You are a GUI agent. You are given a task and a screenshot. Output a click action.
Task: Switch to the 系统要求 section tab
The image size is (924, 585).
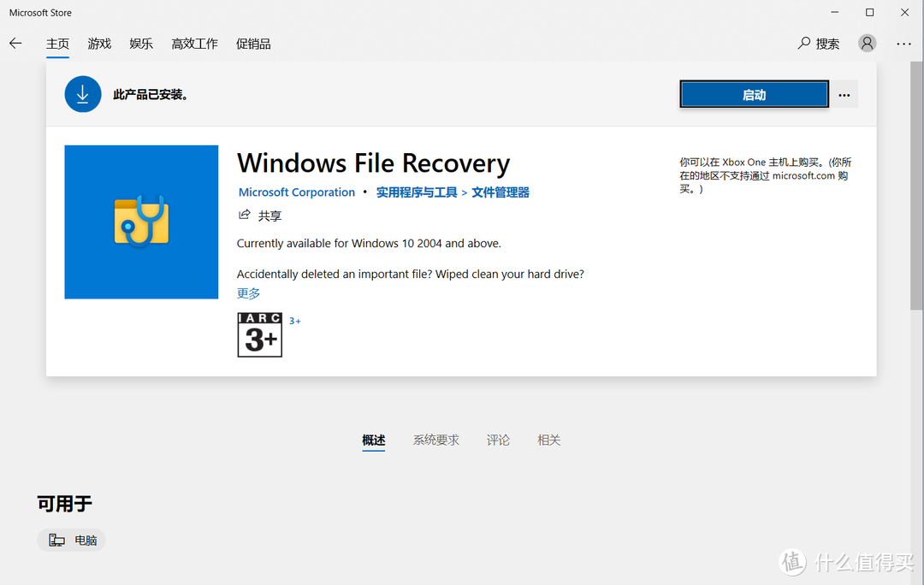(x=436, y=440)
